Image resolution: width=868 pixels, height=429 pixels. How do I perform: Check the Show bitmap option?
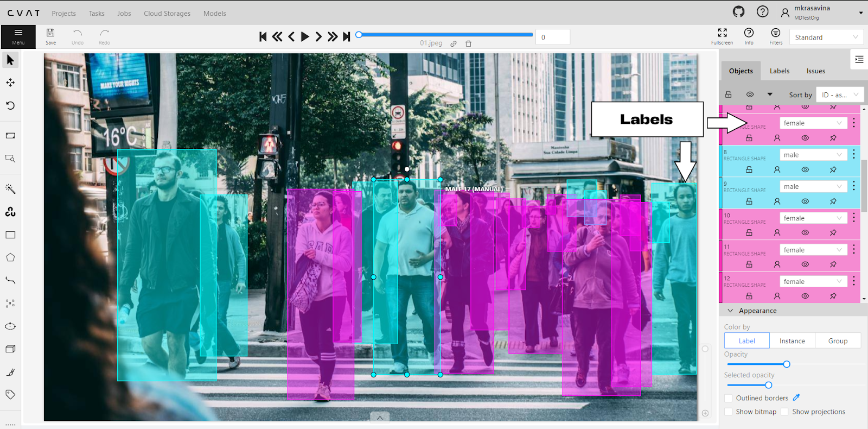(729, 412)
